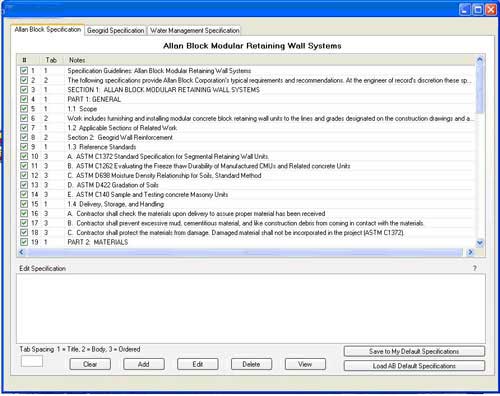Click the list's scroll down arrow
The height and width of the screenshot is (396, 500).
[x=480, y=243]
